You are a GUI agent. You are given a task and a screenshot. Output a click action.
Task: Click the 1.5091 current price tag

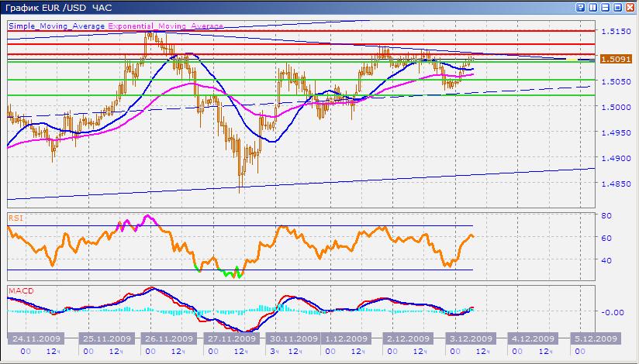click(613, 57)
